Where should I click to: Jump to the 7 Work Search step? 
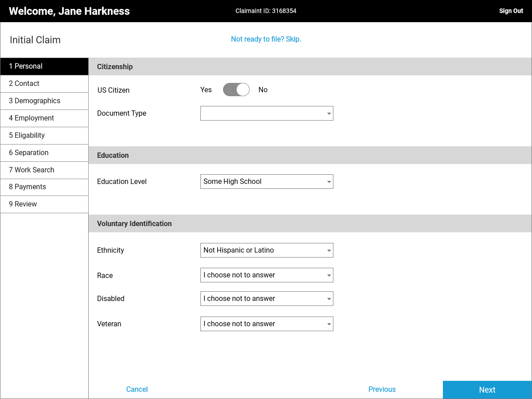tap(44, 170)
